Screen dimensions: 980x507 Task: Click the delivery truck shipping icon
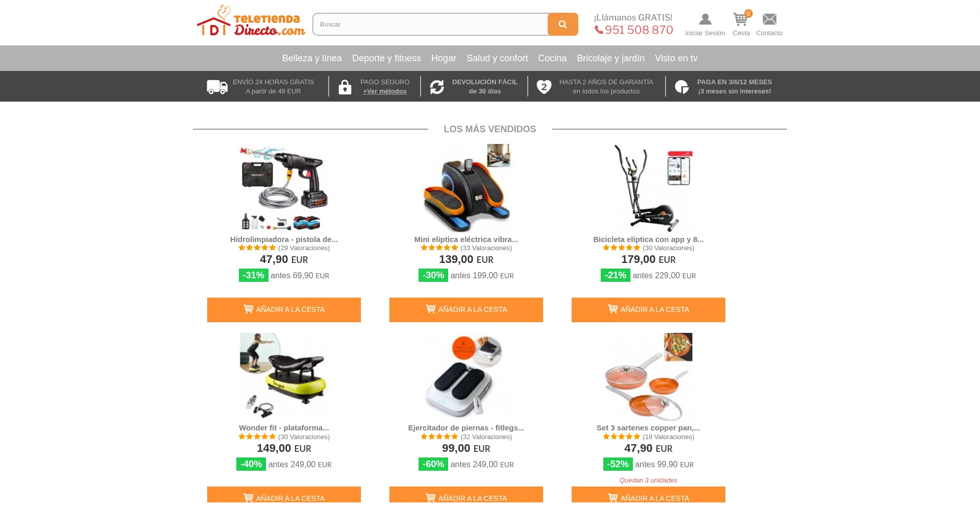pos(217,87)
